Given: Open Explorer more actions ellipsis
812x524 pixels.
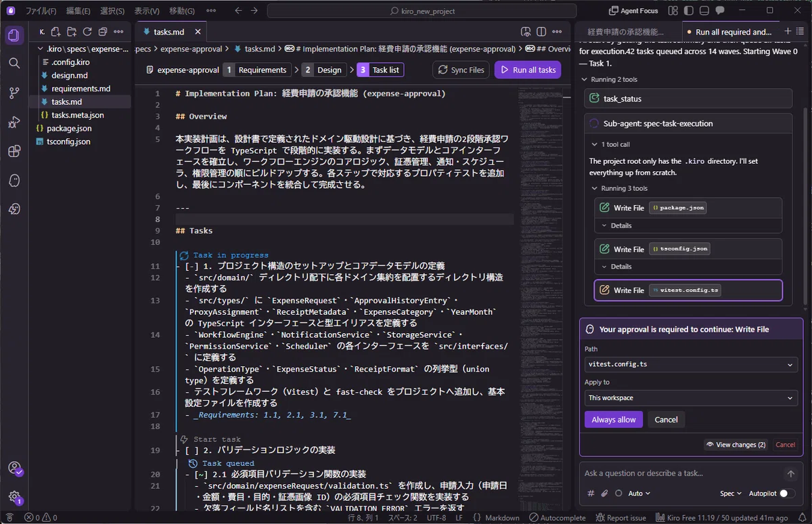Looking at the screenshot, I should point(118,32).
